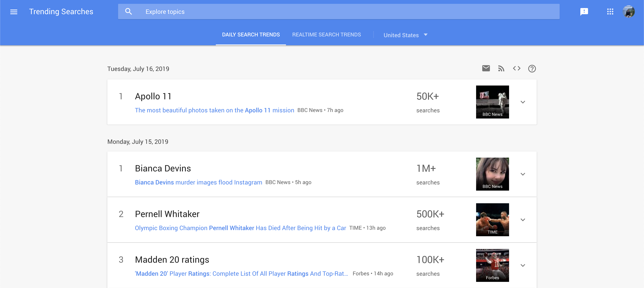
Task: Open Pernell Whitaker TIME article link
Action: coord(240,228)
